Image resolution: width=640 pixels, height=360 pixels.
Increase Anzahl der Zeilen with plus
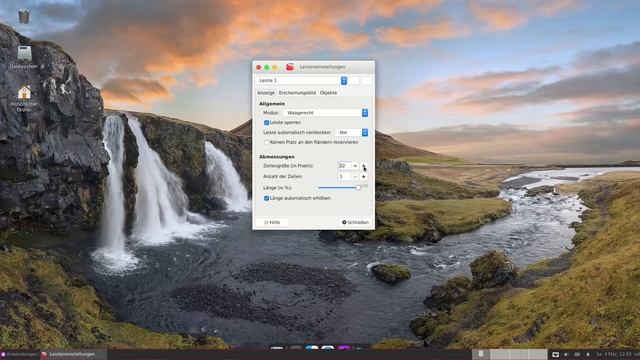(364, 177)
